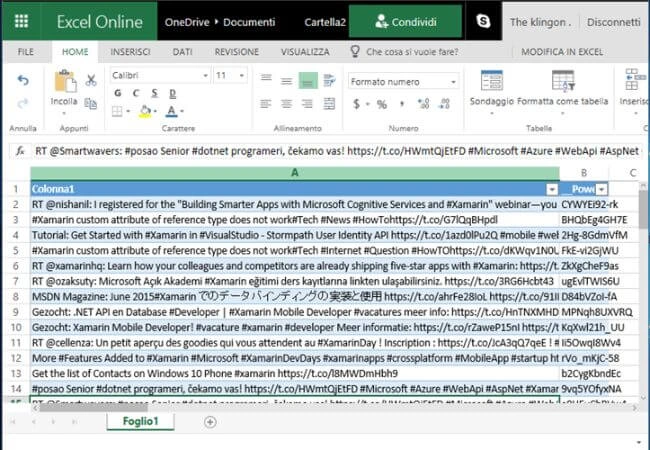
Task: Toggle the highlighted bottom align icon
Action: pyautogui.click(x=308, y=80)
